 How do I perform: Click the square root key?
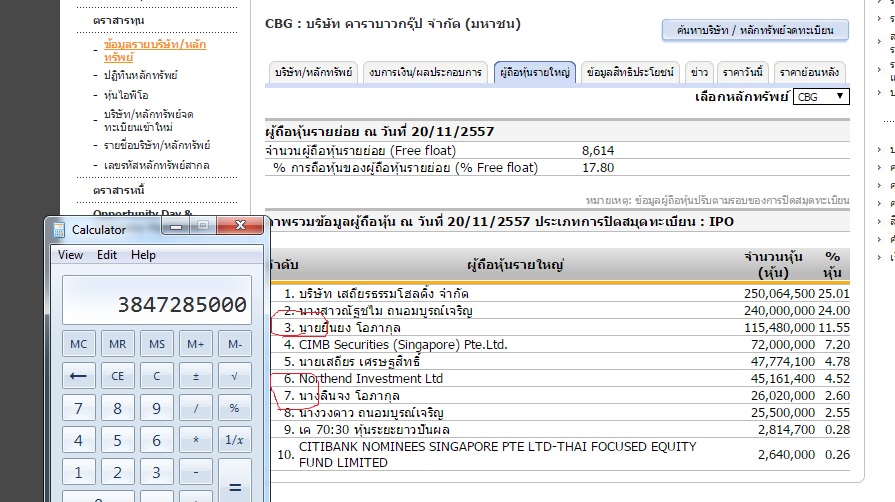click(235, 376)
